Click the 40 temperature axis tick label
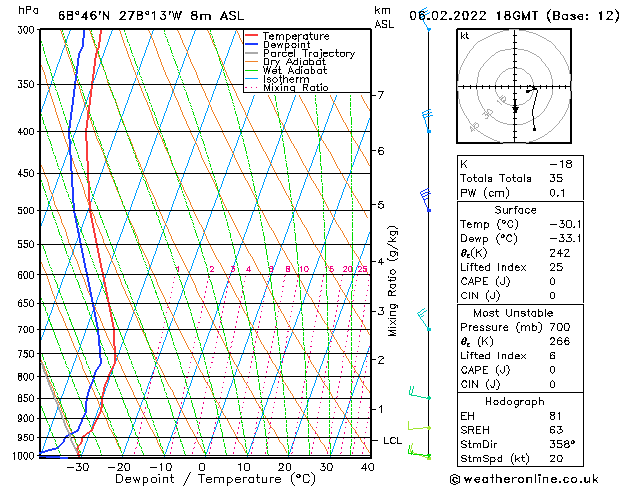 367,467
